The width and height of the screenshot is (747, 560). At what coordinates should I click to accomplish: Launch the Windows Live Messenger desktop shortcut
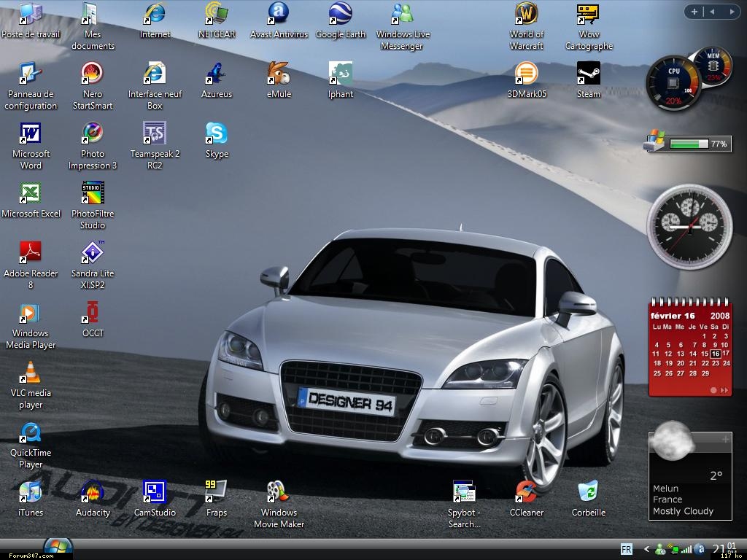[403, 15]
